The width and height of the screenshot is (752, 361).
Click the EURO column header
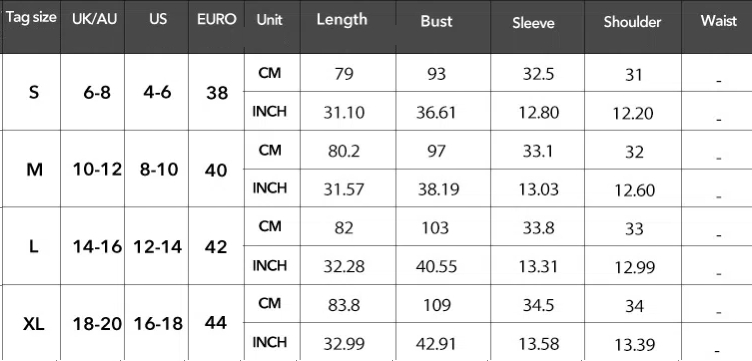click(x=217, y=19)
